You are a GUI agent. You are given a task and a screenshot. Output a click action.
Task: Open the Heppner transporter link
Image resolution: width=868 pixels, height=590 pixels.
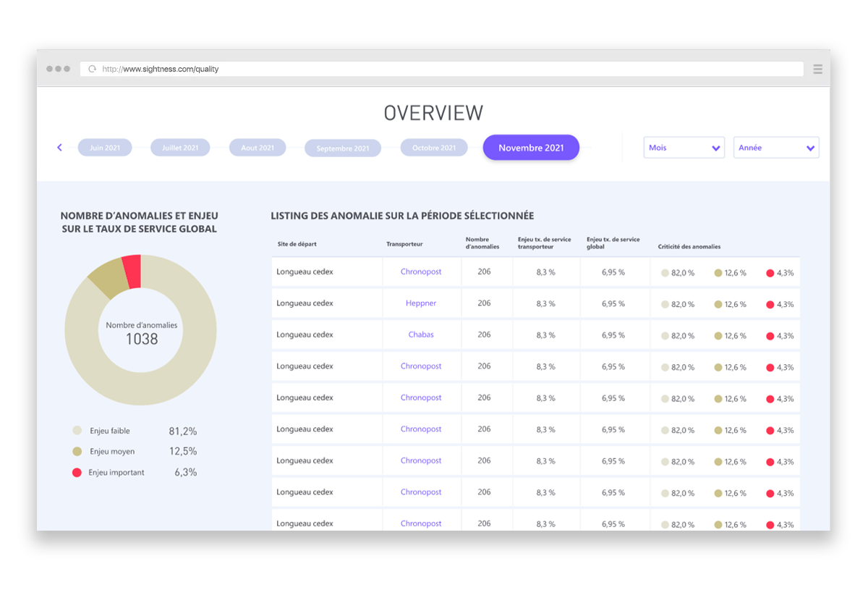pos(421,303)
